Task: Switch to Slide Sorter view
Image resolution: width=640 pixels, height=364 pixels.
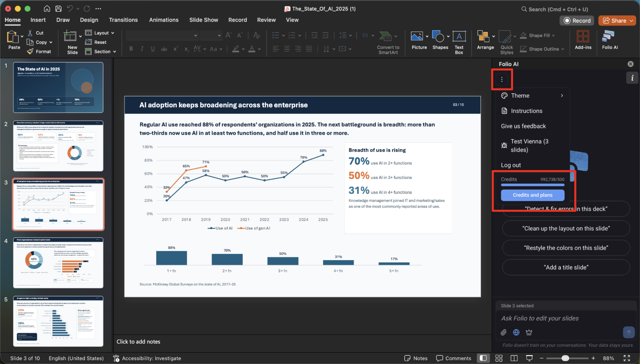Action: (x=499, y=358)
